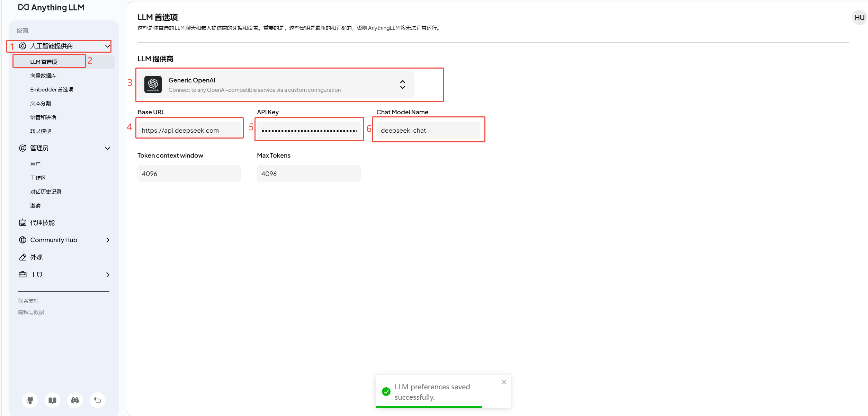Open the documentation book icon
The height and width of the screenshot is (416, 868).
point(52,400)
